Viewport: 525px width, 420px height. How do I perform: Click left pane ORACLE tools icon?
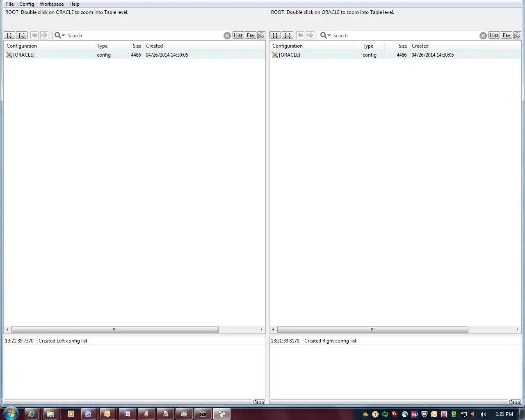[x=9, y=55]
